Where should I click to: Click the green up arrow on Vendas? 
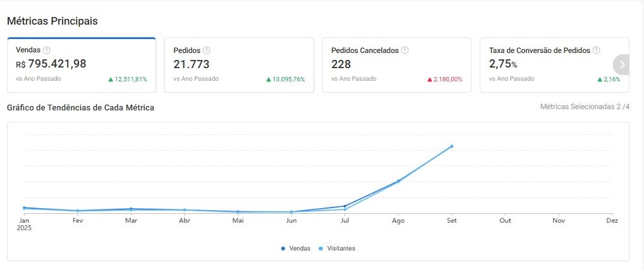pos(111,79)
